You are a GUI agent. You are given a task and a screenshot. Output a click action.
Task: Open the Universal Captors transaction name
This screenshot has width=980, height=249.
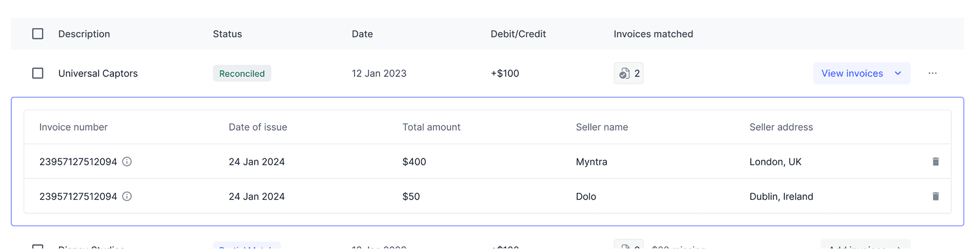(x=98, y=73)
